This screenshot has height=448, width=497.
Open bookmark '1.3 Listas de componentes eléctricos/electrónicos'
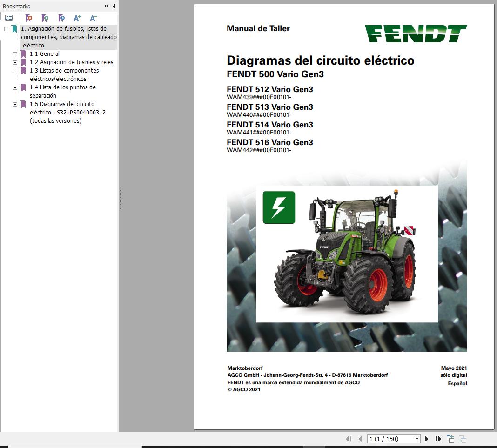(64, 75)
